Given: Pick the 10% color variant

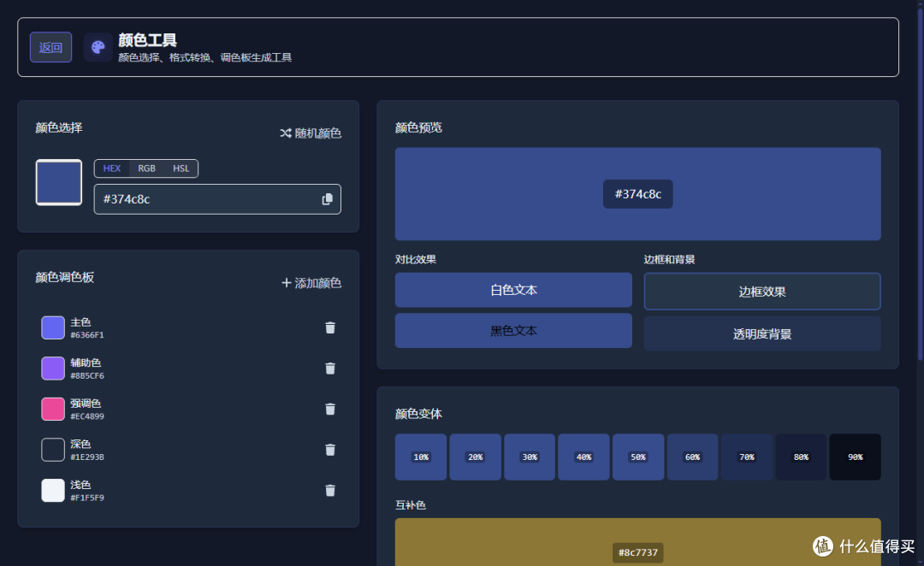Looking at the screenshot, I should 421,457.
